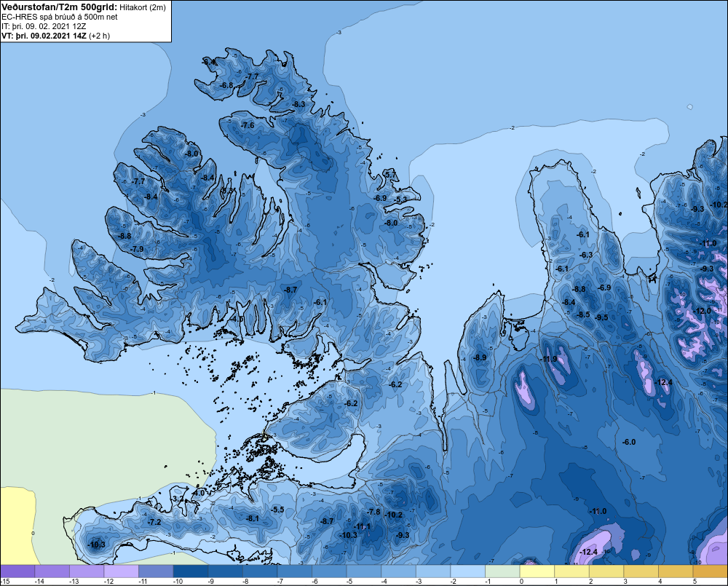Viewport: 728px width, 586px height.
Task: Select the -9.5 temperature label
Action: (601, 317)
